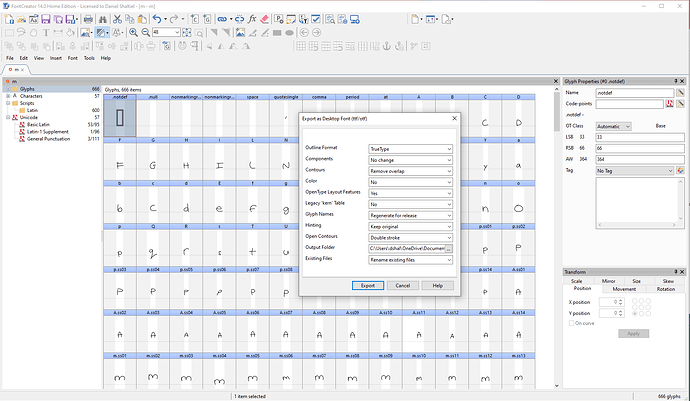Open the Hinting dropdown showing Keep original
Screen dimensions: 690x401
(x=410, y=226)
